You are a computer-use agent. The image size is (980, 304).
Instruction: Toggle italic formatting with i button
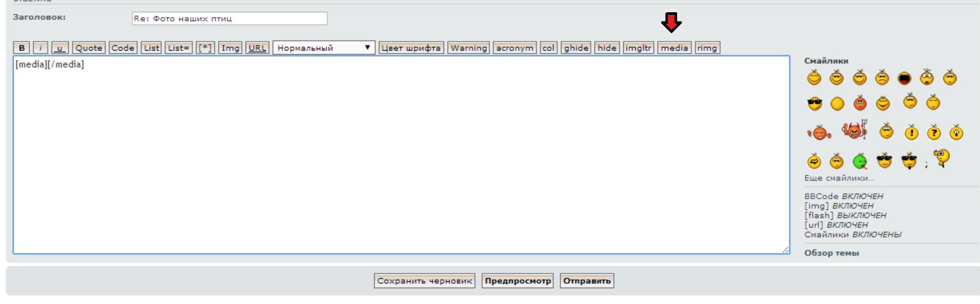click(x=40, y=48)
